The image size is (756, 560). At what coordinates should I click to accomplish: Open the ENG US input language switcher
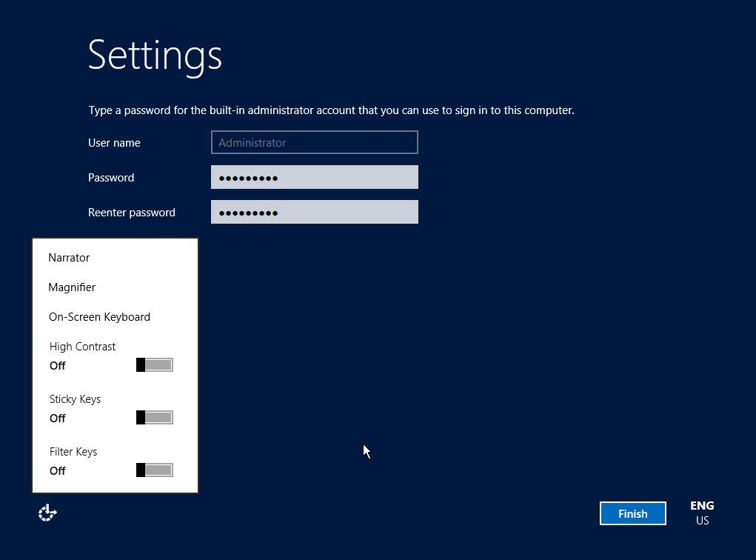click(x=702, y=513)
